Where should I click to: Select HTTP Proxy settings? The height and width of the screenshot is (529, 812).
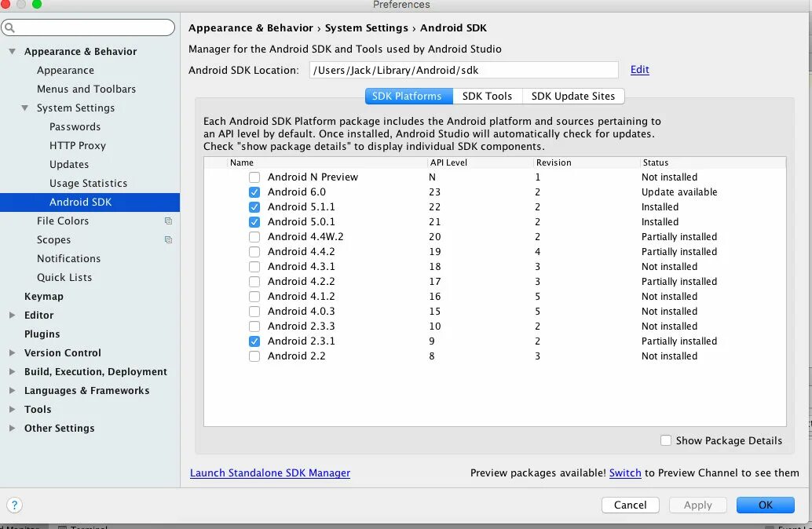coord(77,145)
